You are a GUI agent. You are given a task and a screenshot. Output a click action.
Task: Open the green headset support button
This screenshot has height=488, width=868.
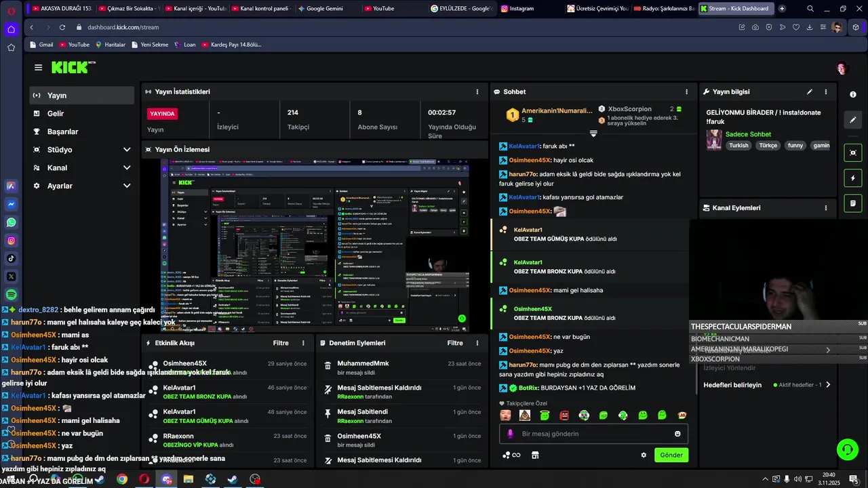(846, 449)
